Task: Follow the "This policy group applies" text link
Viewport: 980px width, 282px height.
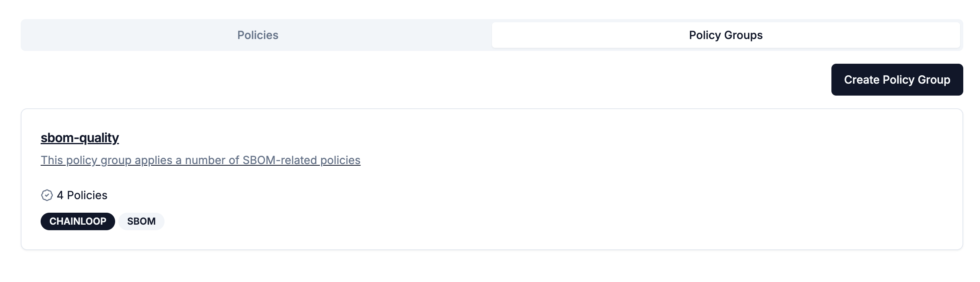Action: [200, 160]
